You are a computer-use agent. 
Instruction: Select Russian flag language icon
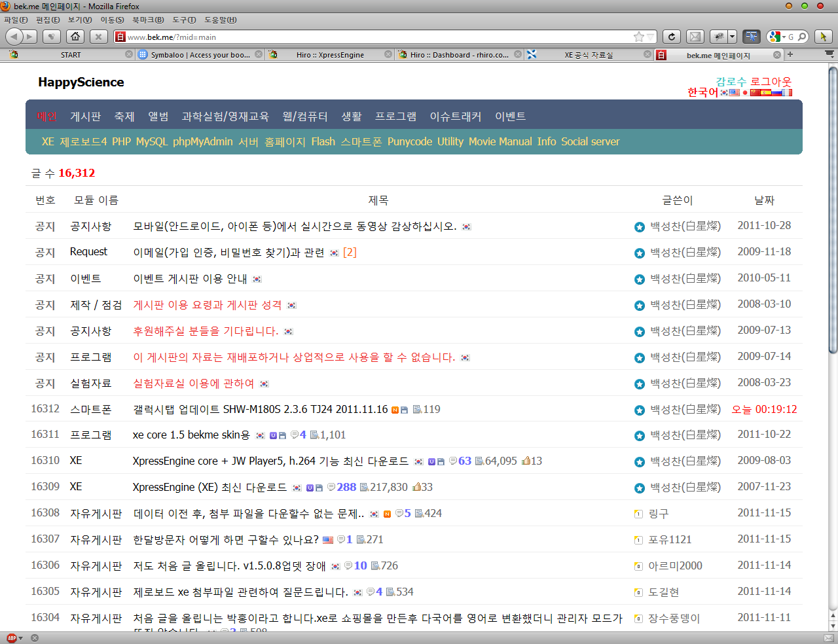(x=776, y=93)
